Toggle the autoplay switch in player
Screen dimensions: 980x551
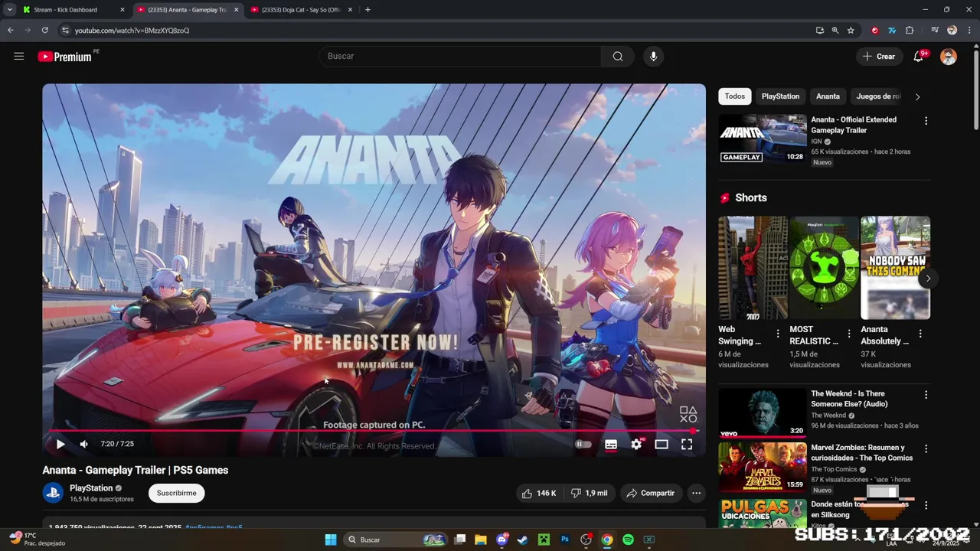click(583, 444)
